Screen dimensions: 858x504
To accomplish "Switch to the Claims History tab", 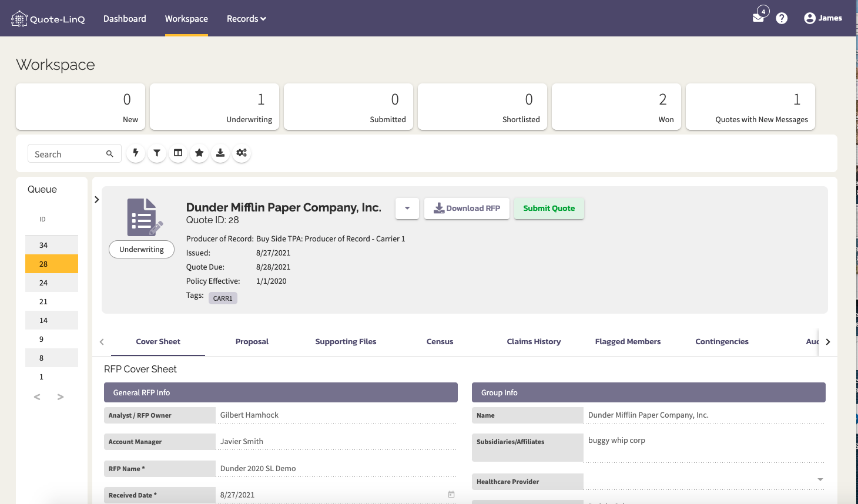I will tap(534, 342).
